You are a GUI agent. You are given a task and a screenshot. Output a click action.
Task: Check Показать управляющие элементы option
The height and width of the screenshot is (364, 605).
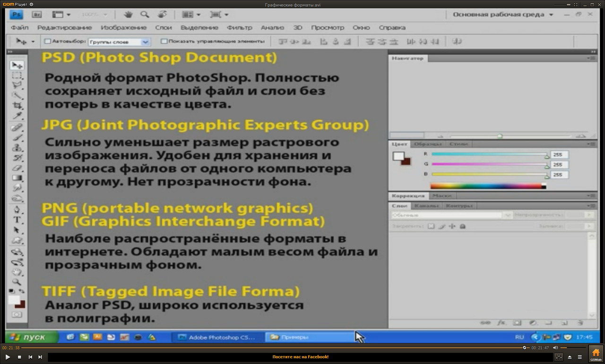(164, 42)
